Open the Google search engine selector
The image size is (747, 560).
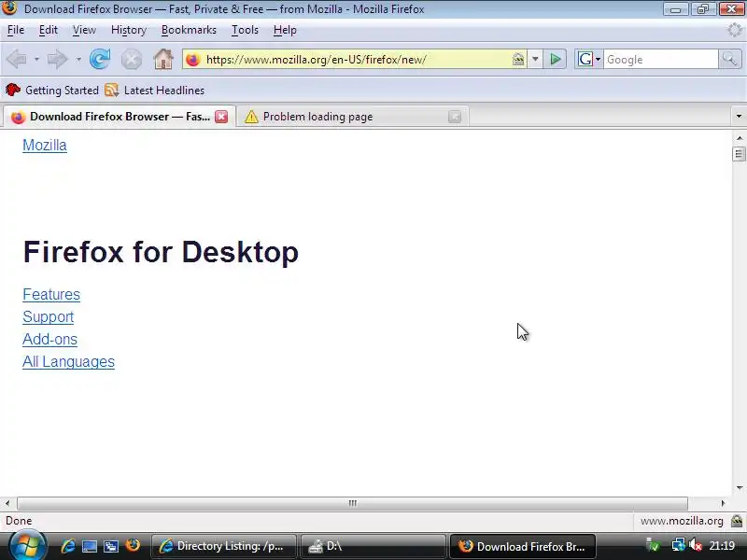click(589, 59)
